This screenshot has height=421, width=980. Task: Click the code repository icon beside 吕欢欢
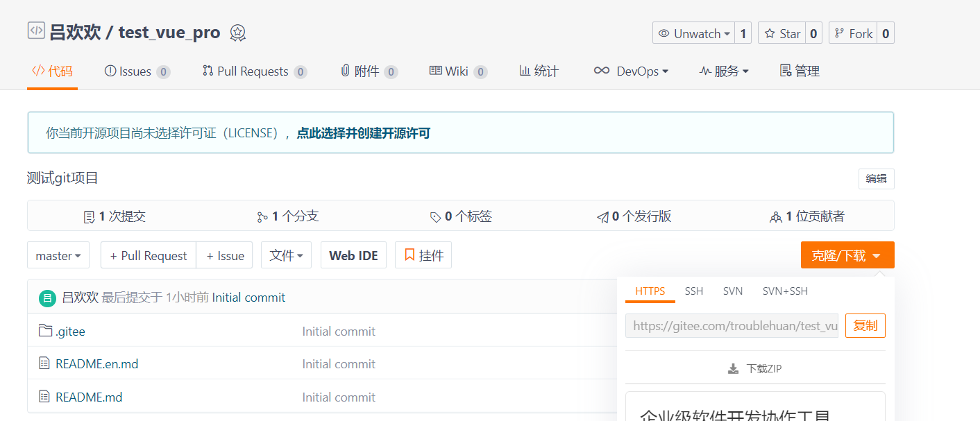[36, 31]
